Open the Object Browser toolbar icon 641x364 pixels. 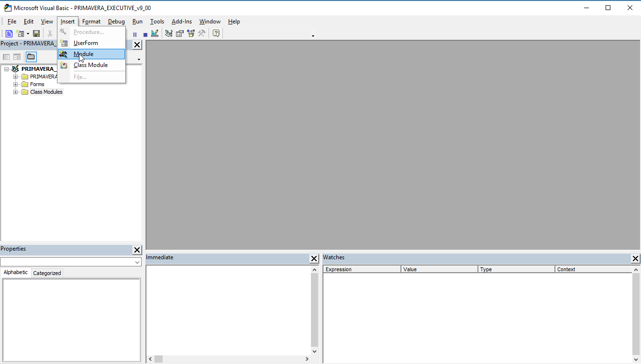point(191,33)
